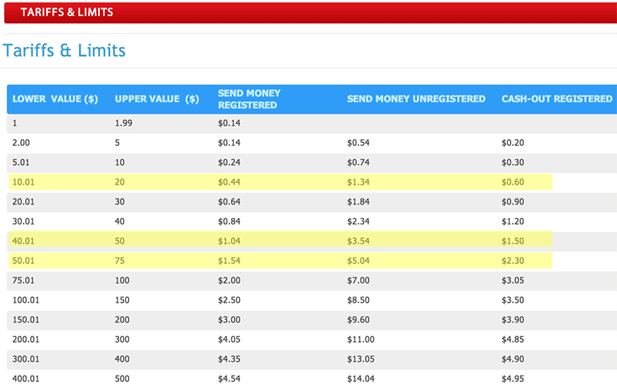617x384 pixels.
Task: Select highlighted lower value 10.01
Action: click(x=23, y=182)
